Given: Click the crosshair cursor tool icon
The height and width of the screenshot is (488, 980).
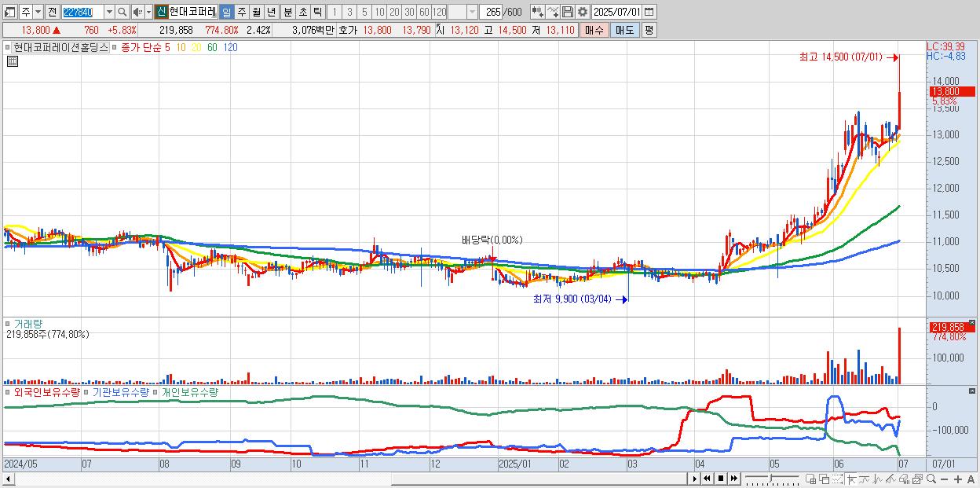Looking at the screenshot, I should pyautogui.click(x=851, y=479).
